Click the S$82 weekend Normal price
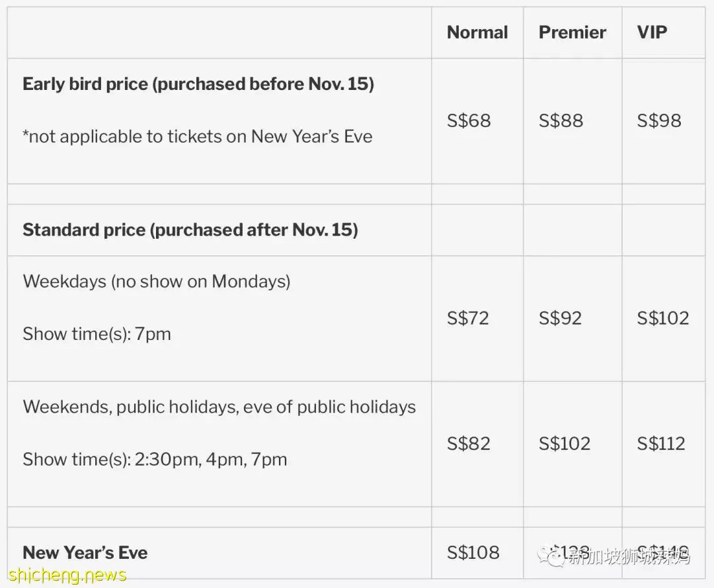 (469, 443)
